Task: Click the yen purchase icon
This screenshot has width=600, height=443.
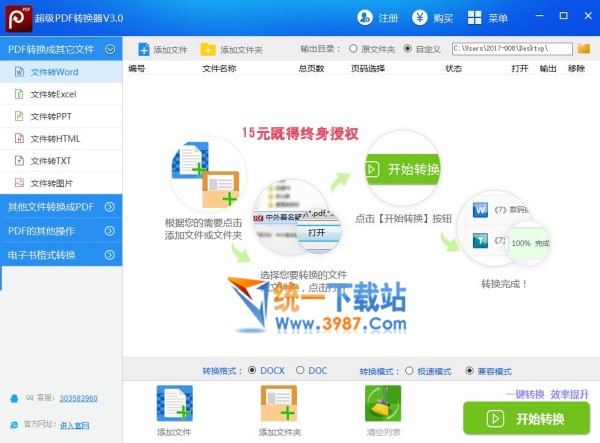Action: pos(419,18)
